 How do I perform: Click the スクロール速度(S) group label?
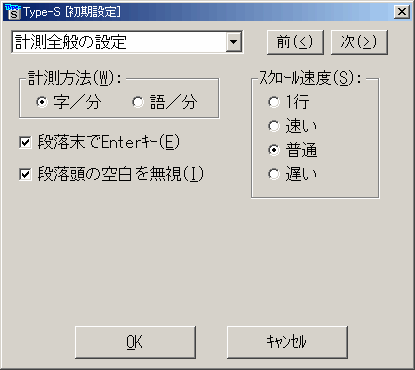coord(310,78)
